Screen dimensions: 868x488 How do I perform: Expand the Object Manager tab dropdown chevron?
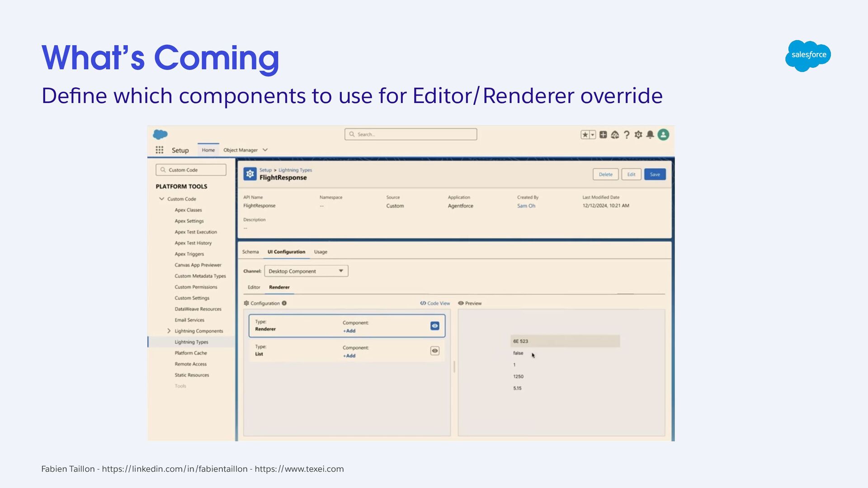tap(265, 150)
